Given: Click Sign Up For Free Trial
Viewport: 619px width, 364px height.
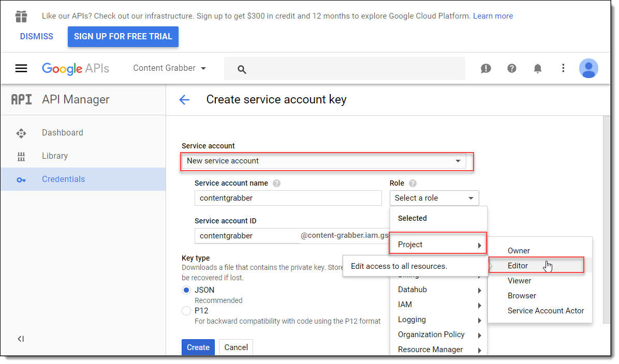Looking at the screenshot, I should (123, 36).
